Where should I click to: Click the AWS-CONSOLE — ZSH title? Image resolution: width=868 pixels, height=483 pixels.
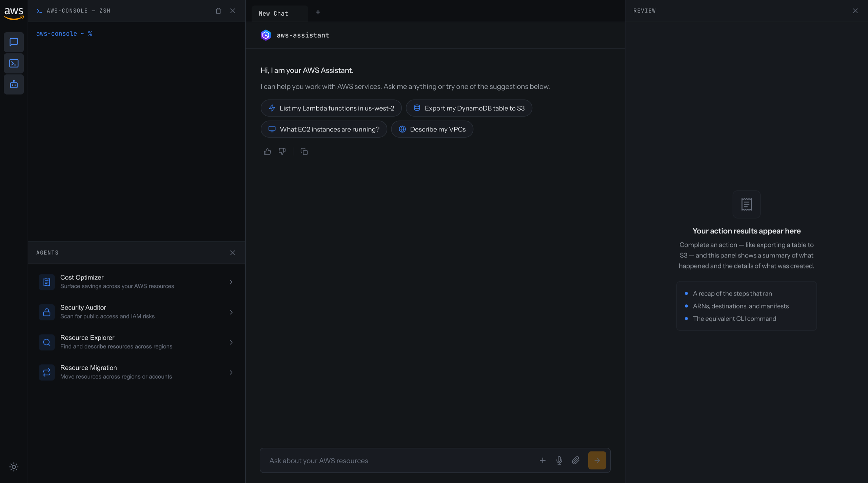pos(79,11)
